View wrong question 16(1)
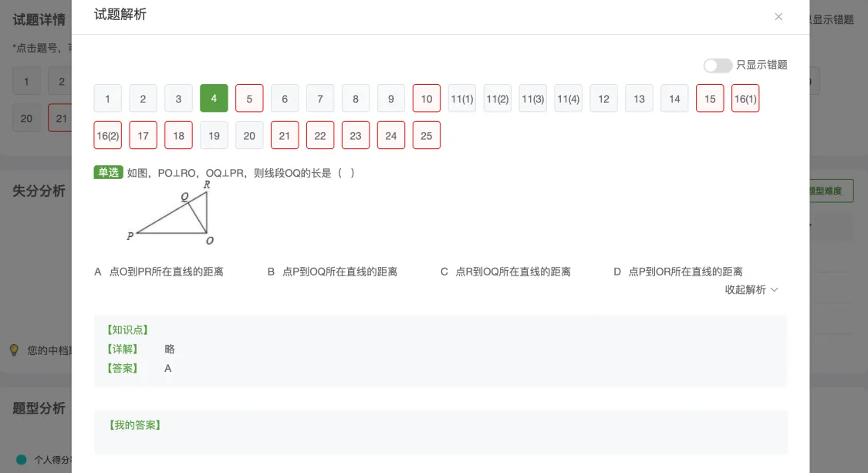 pos(745,99)
